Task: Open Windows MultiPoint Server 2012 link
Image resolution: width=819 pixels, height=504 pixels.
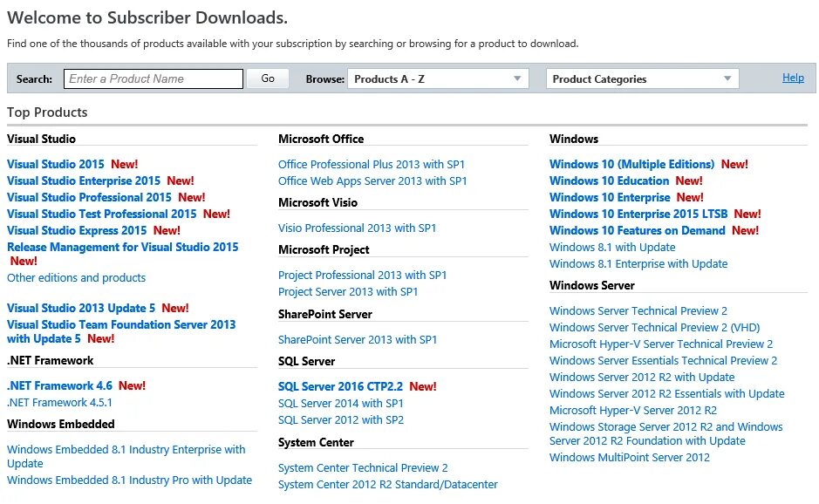Action: (x=630, y=458)
